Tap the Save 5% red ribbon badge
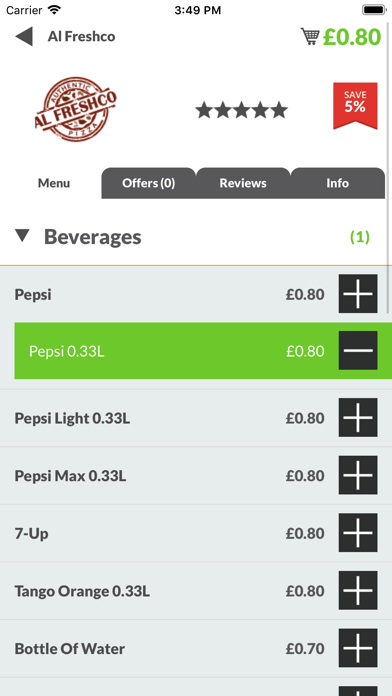The height and width of the screenshot is (696, 392). tap(355, 106)
